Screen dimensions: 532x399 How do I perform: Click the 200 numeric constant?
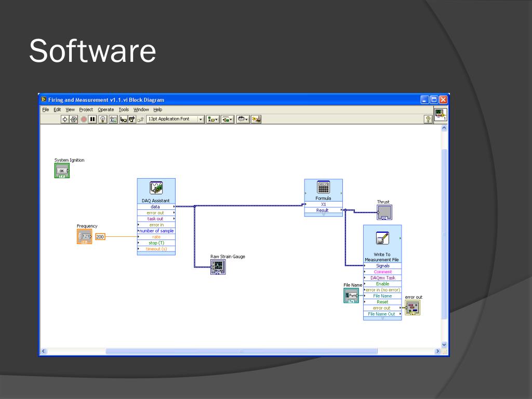pyautogui.click(x=100, y=236)
